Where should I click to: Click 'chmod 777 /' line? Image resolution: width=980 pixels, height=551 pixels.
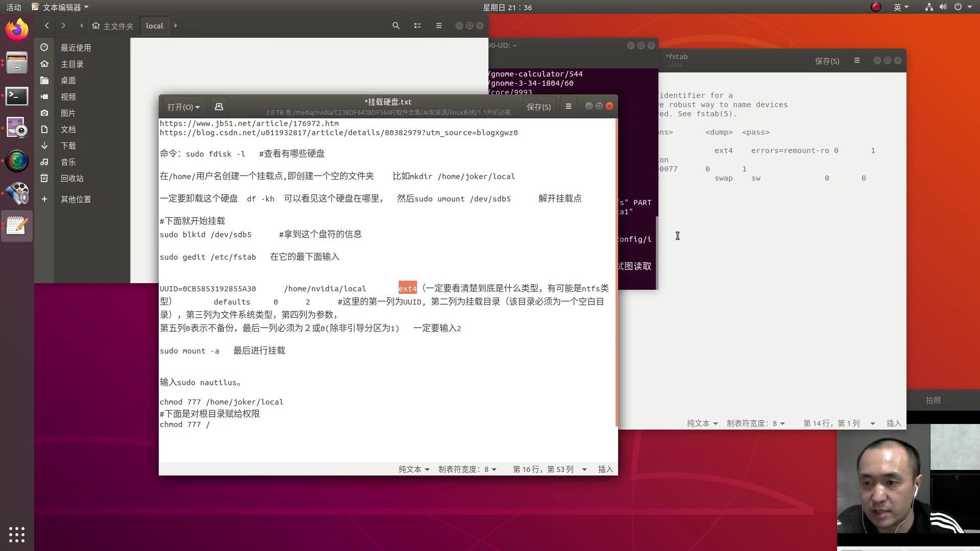184,424
